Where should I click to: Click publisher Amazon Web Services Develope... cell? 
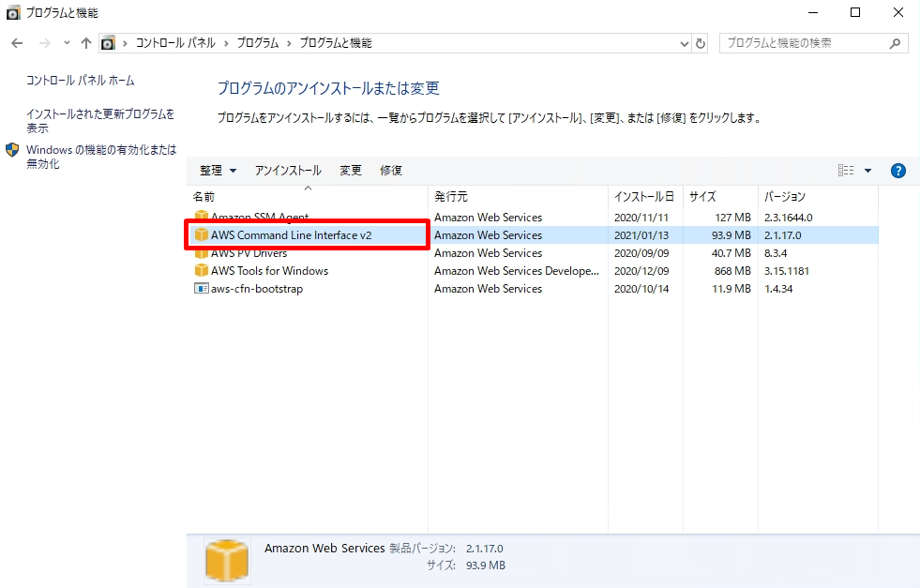tap(517, 270)
